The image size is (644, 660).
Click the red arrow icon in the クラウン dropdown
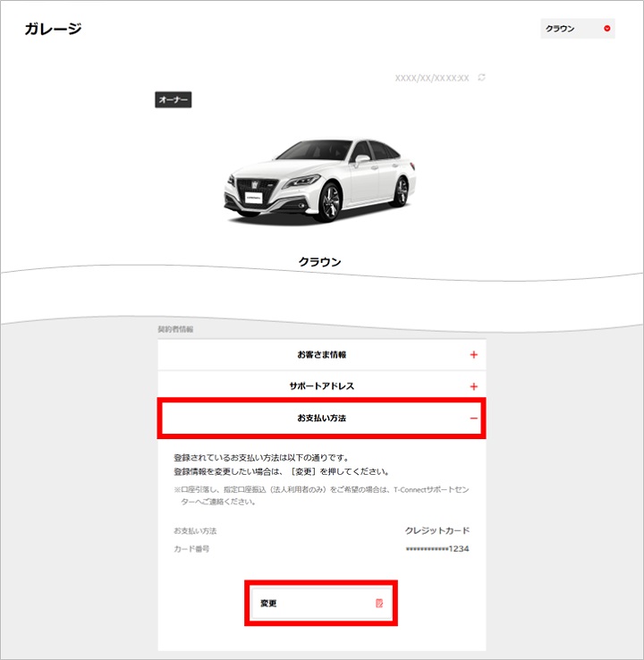[x=607, y=29]
